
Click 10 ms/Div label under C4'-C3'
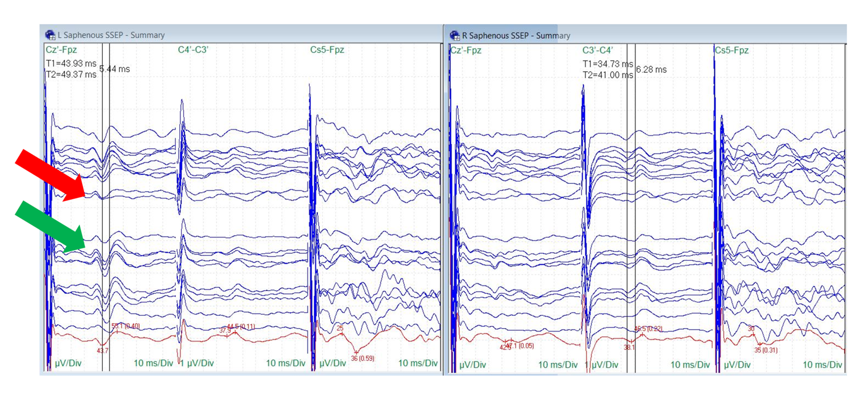tap(286, 363)
